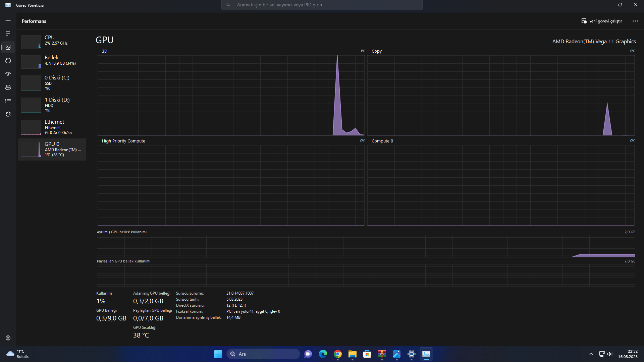Image resolution: width=644 pixels, height=362 pixels.
Task: Open the Users page icon
Action: click(8, 87)
